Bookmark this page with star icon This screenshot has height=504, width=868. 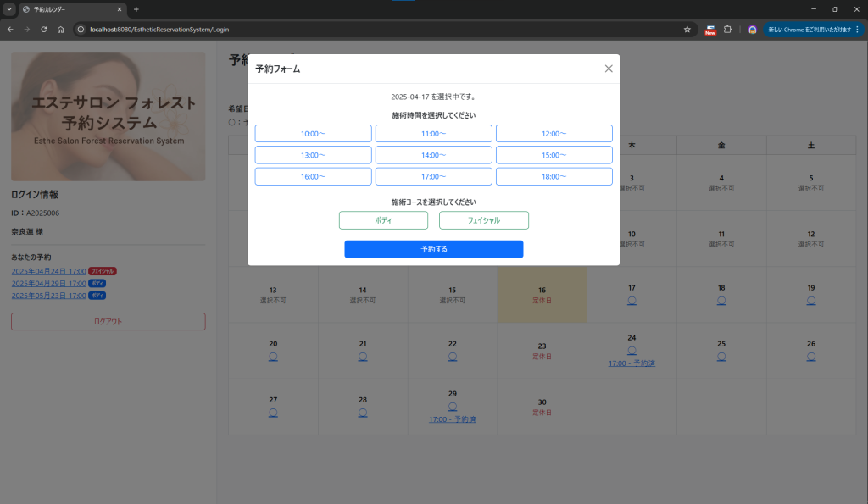687,30
